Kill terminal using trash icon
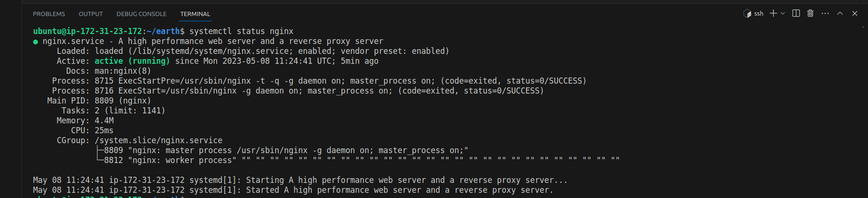Image resolution: width=868 pixels, height=198 pixels. coord(810,14)
